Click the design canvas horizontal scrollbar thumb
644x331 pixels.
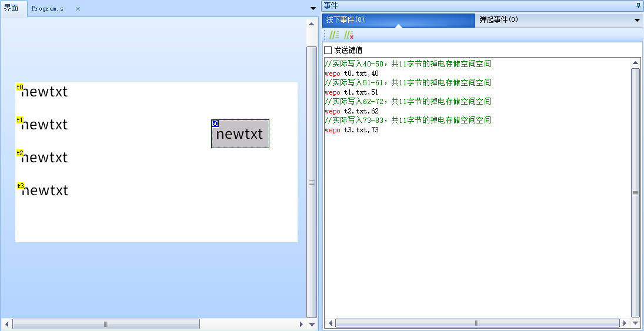(x=106, y=324)
